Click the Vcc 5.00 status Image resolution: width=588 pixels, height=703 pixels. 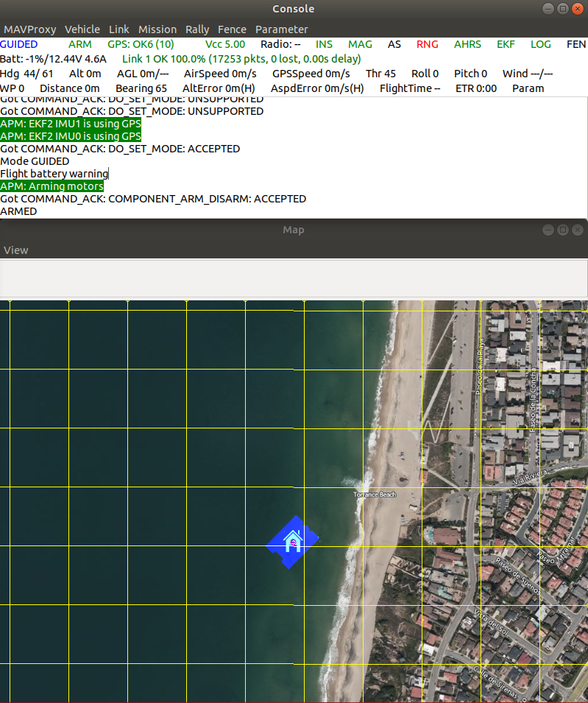pos(225,44)
